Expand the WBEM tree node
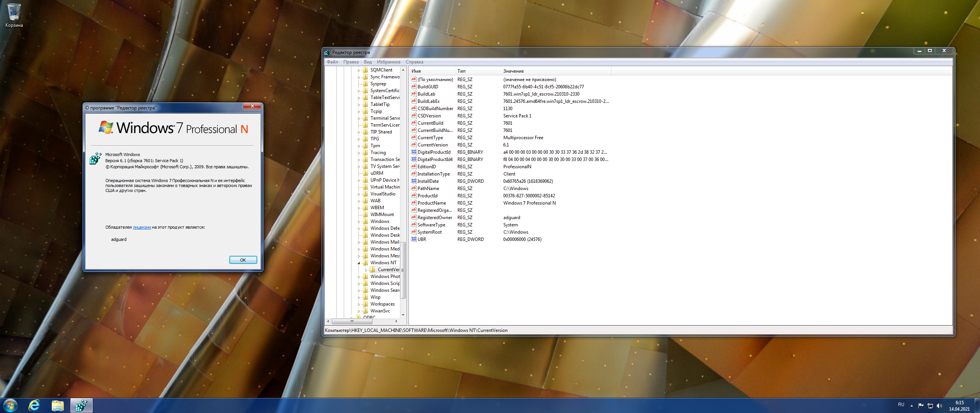The height and width of the screenshot is (413, 980). pyautogui.click(x=359, y=208)
